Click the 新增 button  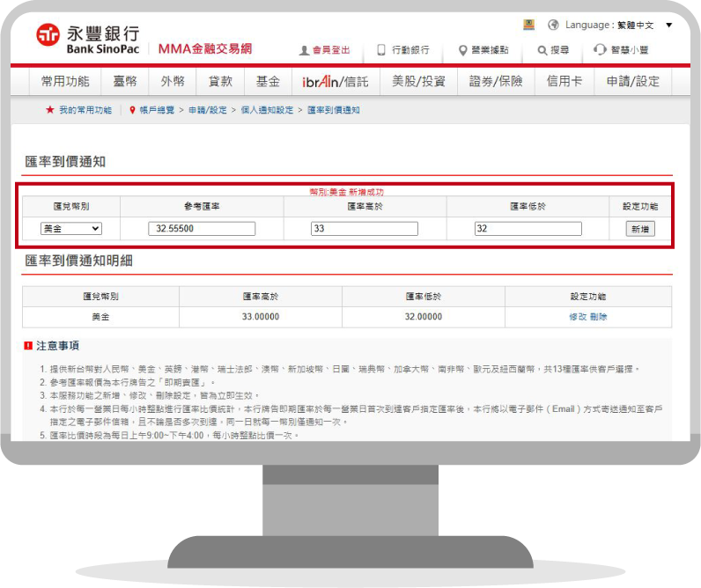(x=639, y=229)
